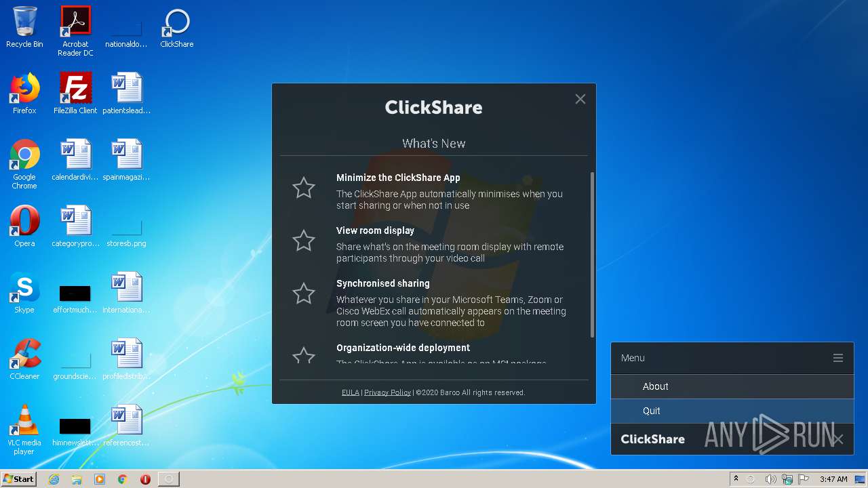The image size is (868, 488).
Task: Open media player taskbar icon
Action: click(x=100, y=479)
